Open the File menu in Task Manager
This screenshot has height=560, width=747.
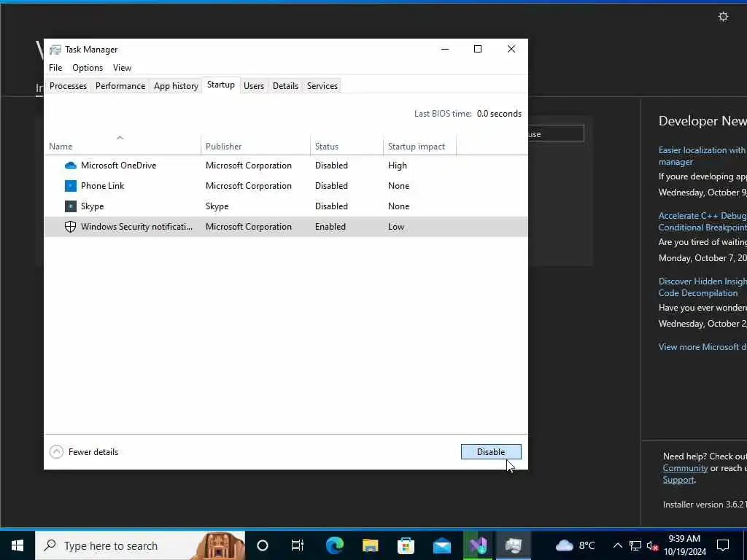[55, 68]
